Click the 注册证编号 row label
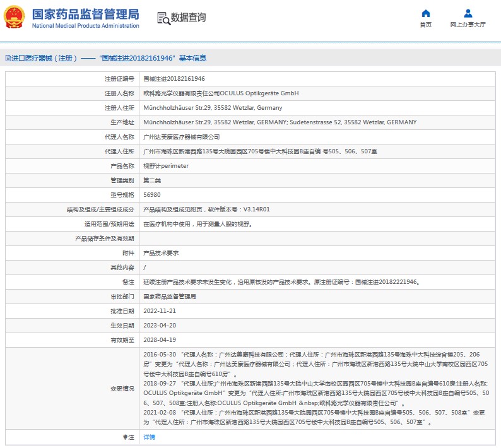 coord(119,79)
